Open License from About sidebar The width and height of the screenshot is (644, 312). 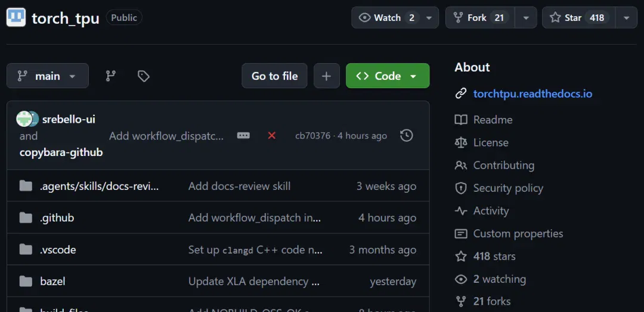coord(491,143)
